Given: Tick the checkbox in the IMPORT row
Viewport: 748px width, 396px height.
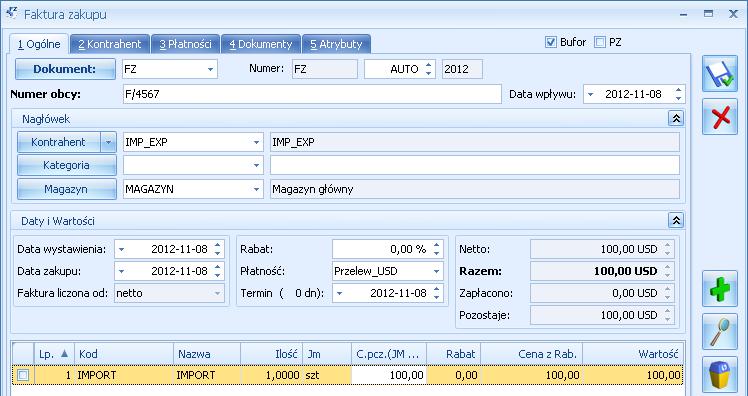Looking at the screenshot, I should [x=22, y=375].
